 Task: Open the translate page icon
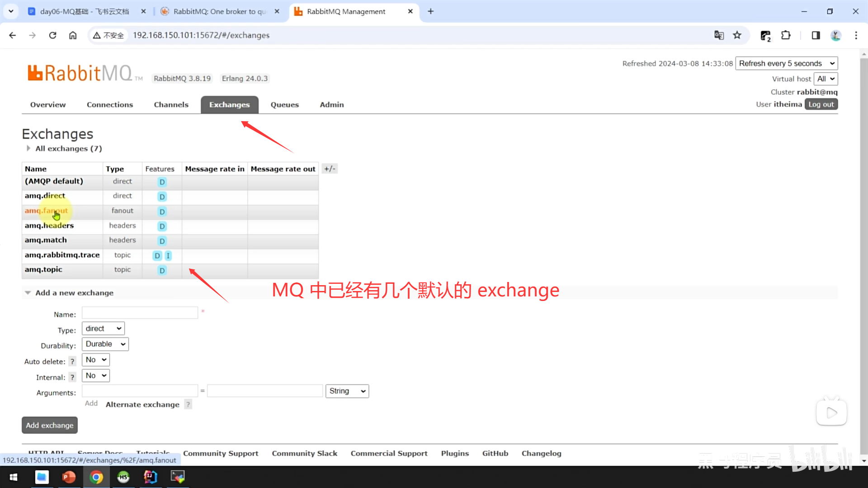point(719,35)
